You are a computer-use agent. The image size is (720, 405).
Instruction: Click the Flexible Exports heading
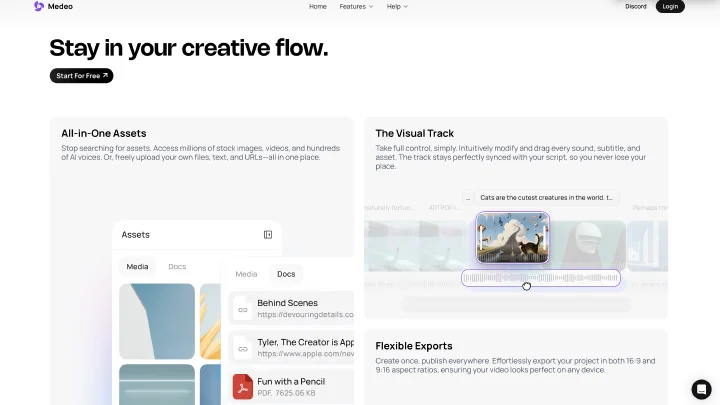click(414, 346)
